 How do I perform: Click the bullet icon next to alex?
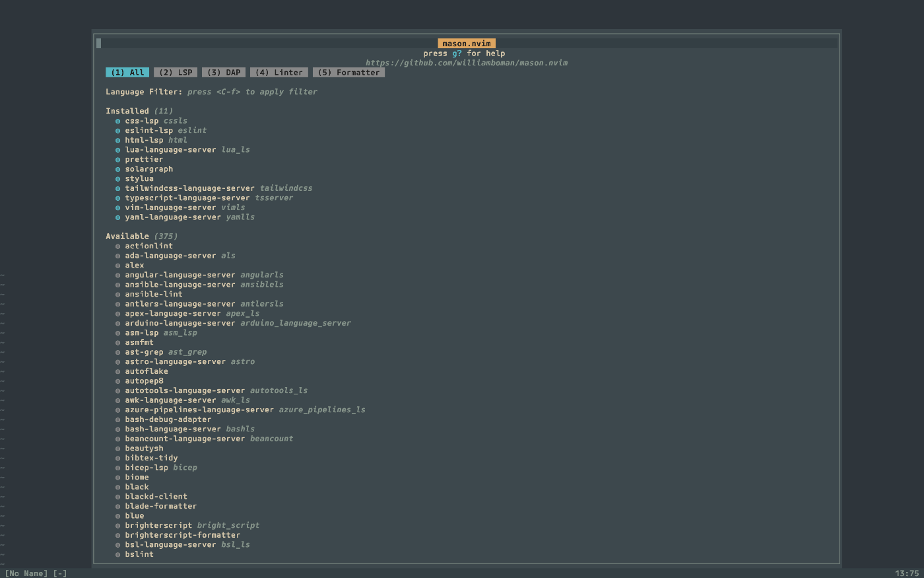point(118,266)
